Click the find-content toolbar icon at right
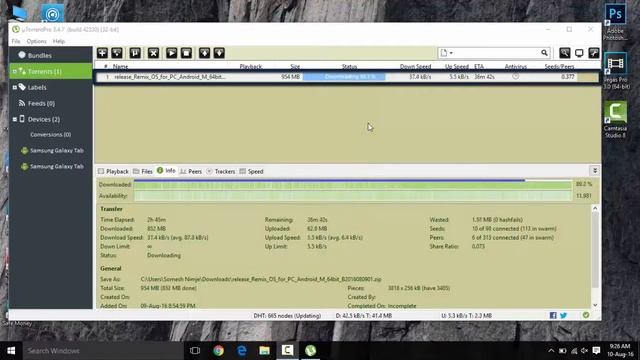This screenshot has width=640, height=360. 564,53
